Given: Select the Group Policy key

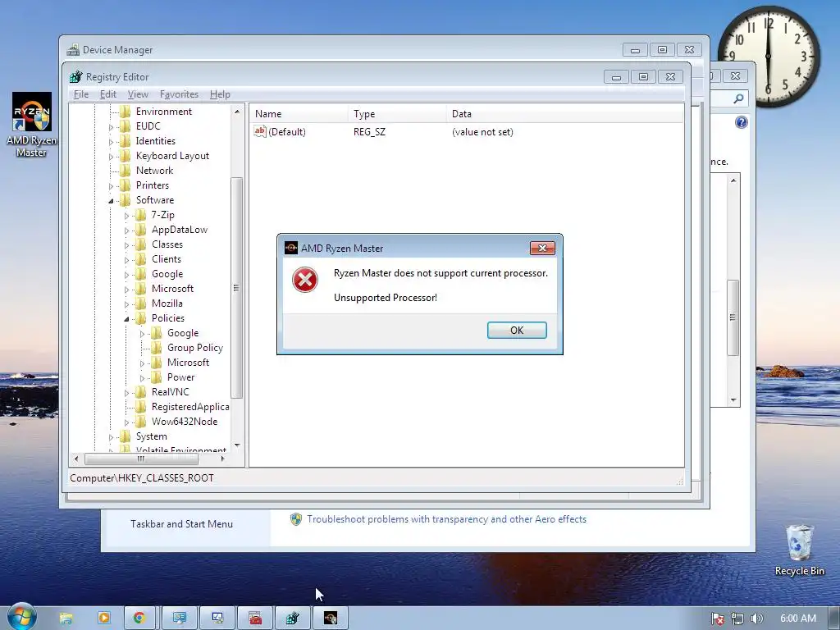Looking at the screenshot, I should pyautogui.click(x=195, y=348).
